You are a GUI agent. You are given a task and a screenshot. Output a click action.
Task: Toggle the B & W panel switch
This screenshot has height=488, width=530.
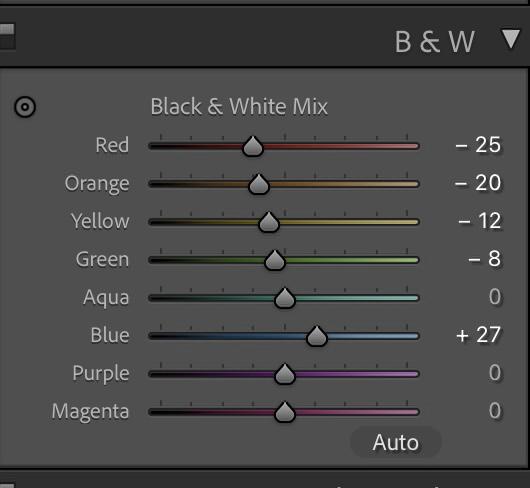pyautogui.click(x=7, y=36)
